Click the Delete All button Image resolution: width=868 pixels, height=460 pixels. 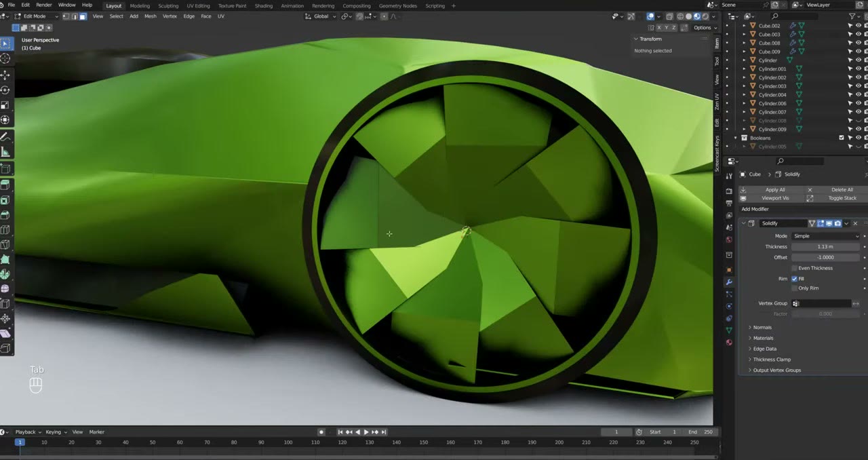click(835, 190)
